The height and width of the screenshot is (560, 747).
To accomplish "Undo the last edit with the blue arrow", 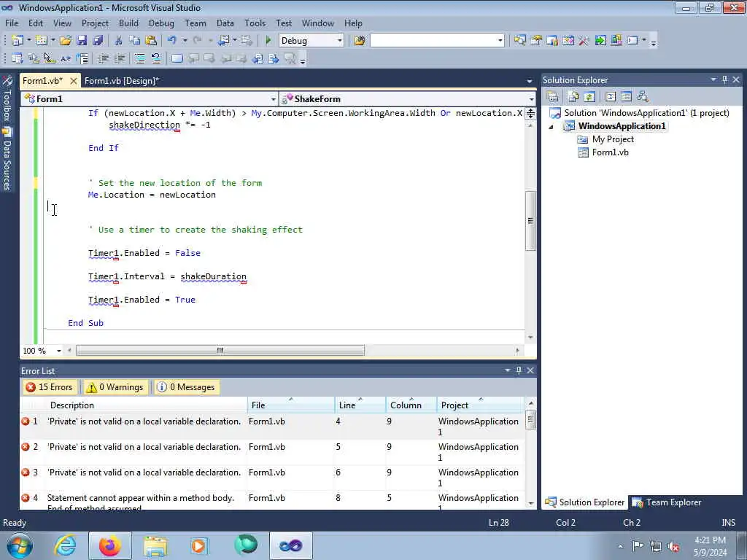I will [172, 41].
